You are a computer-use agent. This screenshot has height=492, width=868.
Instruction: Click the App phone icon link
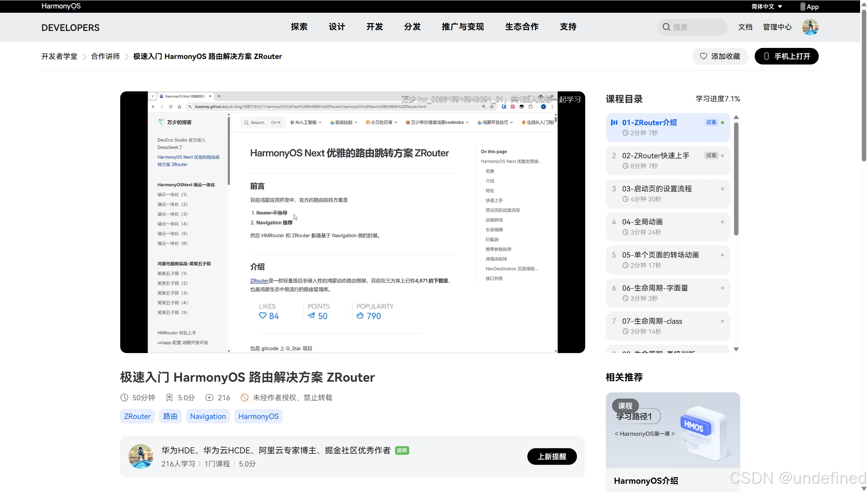point(809,7)
